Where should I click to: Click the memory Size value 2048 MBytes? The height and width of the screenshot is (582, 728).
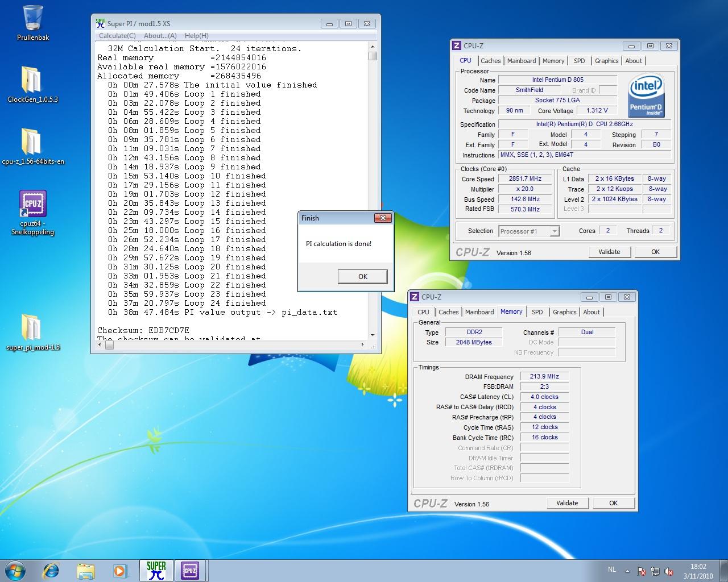click(x=474, y=342)
